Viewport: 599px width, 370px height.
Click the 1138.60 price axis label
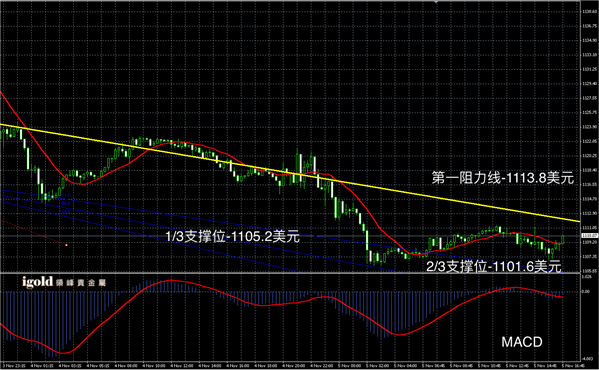(x=590, y=11)
